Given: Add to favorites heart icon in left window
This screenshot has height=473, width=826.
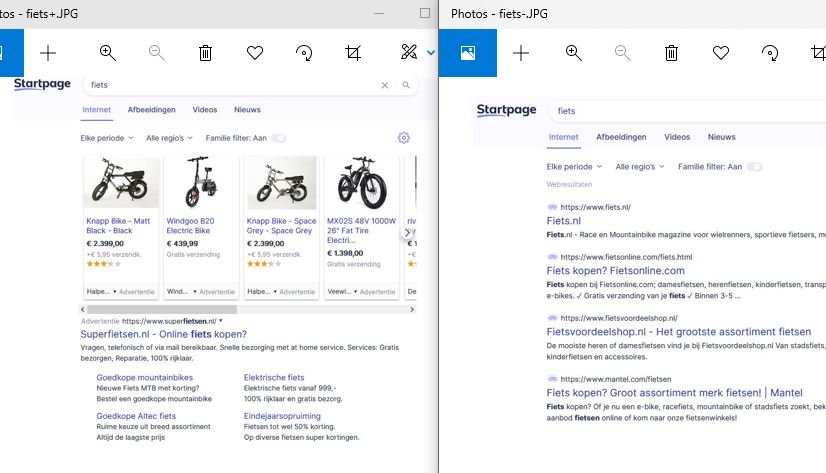Looking at the screenshot, I should [x=254, y=53].
